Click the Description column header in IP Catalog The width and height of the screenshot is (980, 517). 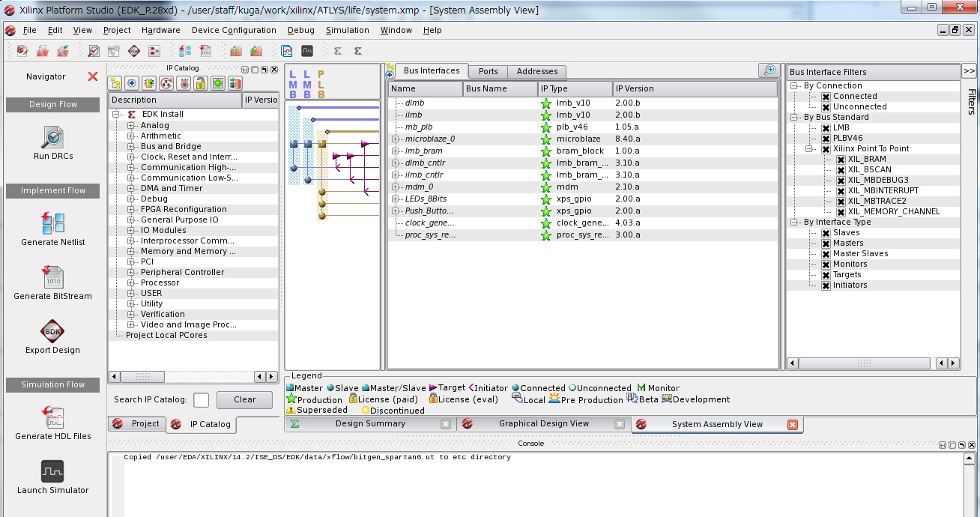coord(175,100)
